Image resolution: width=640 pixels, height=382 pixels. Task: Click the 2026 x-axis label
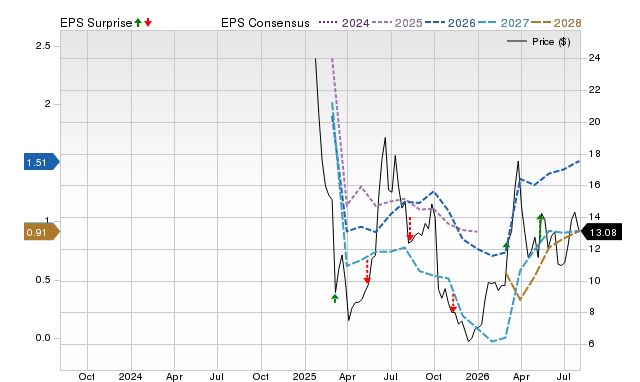tap(478, 376)
